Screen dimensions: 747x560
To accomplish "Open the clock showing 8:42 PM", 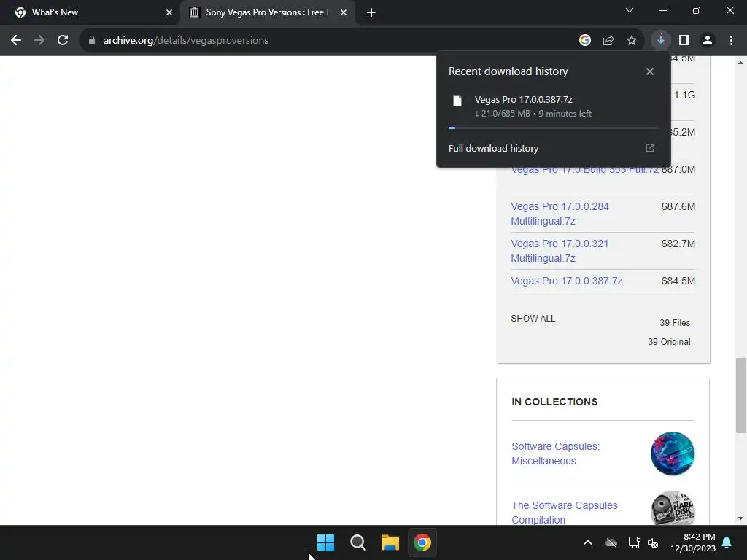I will pyautogui.click(x=693, y=542).
